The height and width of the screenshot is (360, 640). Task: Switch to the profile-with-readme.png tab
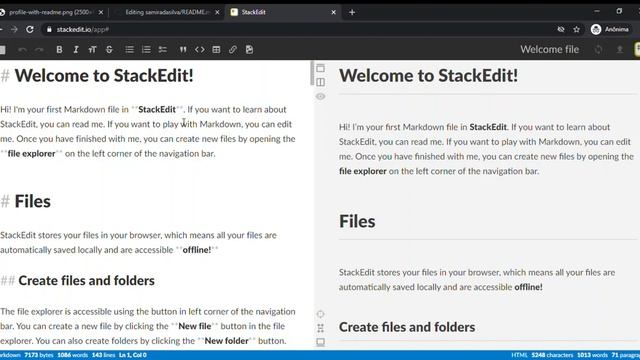pos(51,12)
